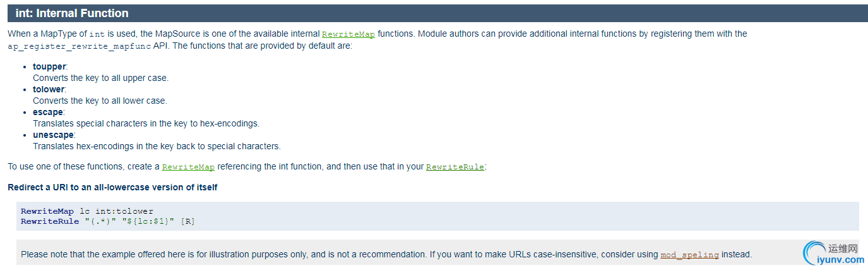Open the first RewriteMap link in intro
Viewport: 868px width, 270px height.
click(348, 34)
